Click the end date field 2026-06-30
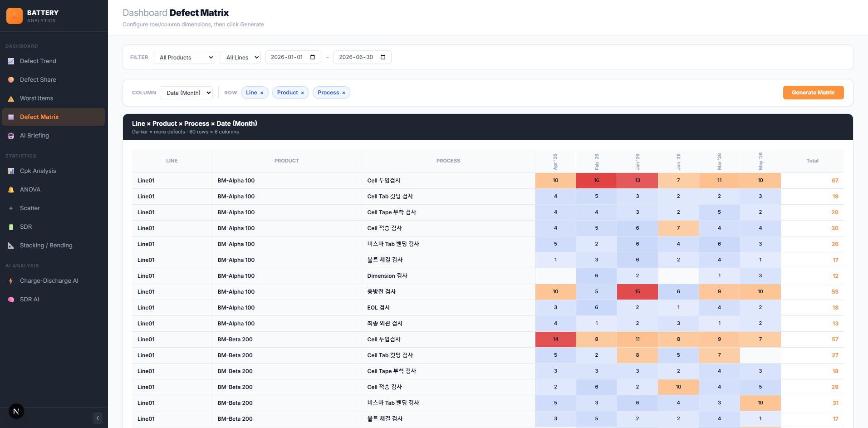 click(x=362, y=57)
